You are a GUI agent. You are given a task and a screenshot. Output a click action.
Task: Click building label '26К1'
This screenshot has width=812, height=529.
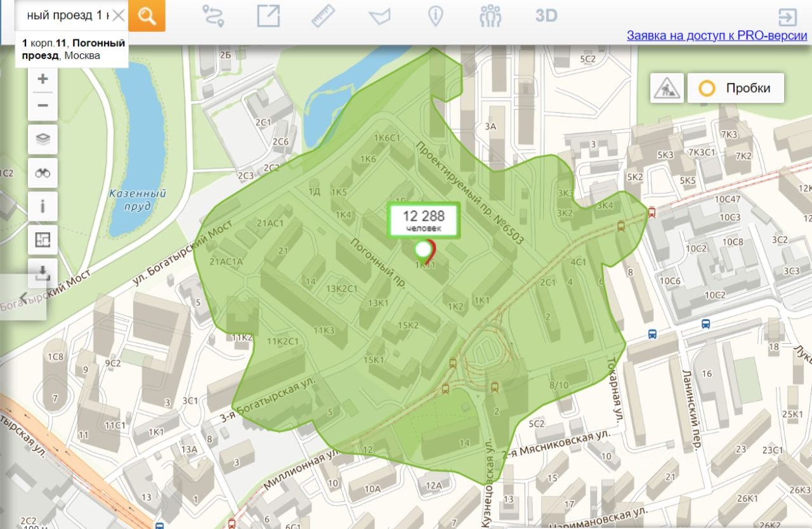click(748, 499)
